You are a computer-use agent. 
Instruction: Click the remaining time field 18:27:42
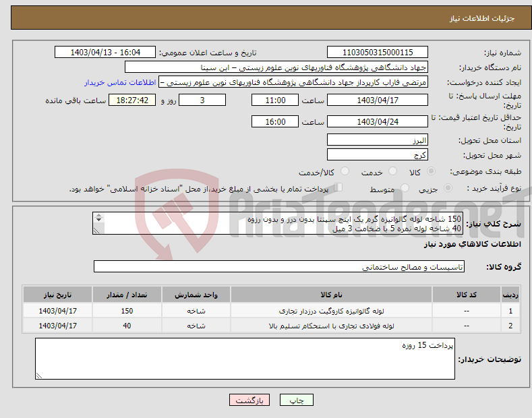(x=132, y=100)
